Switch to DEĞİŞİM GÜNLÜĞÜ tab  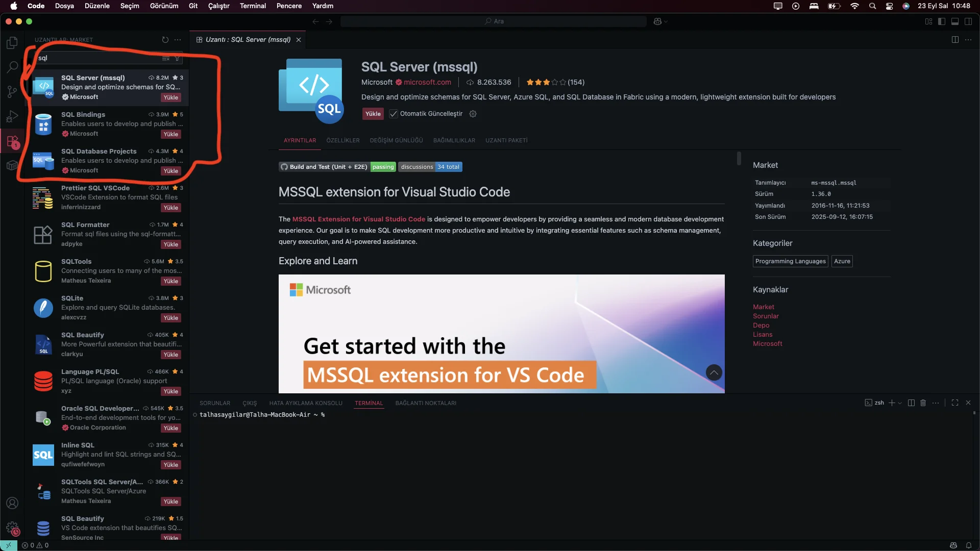[396, 140]
